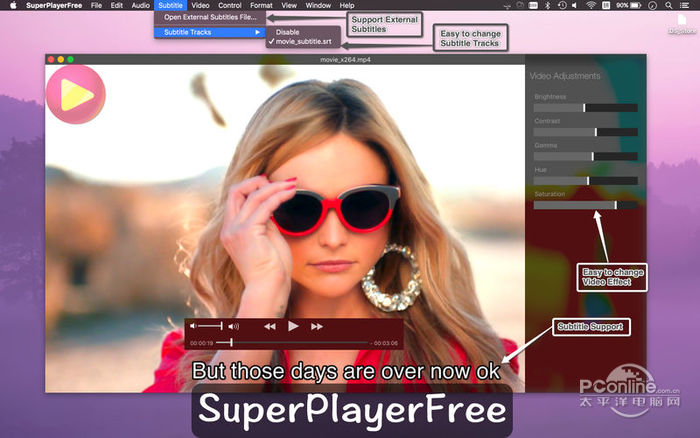Click the elapsed time 00:00:19 label
Image resolution: width=700 pixels, height=438 pixels.
coord(201,343)
